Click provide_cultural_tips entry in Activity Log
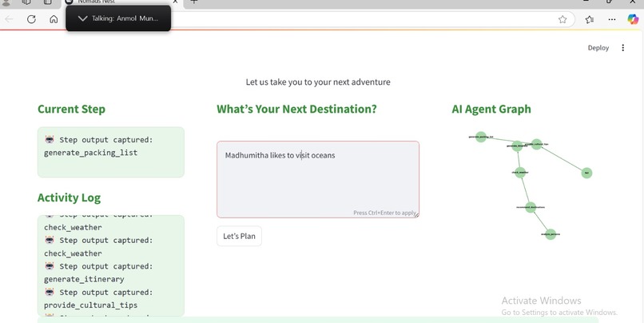Image resolution: width=644 pixels, height=323 pixels. 91,305
